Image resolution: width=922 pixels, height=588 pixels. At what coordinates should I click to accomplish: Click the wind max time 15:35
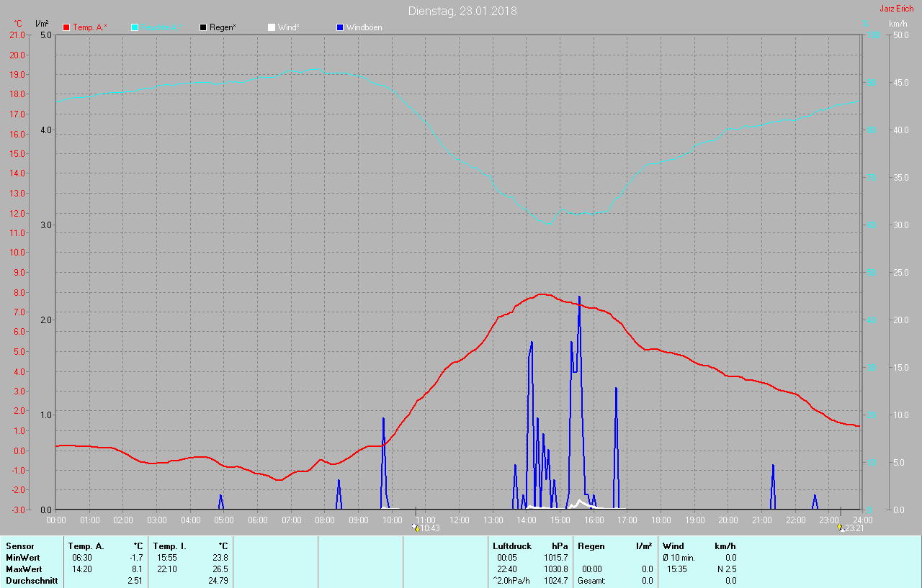[x=677, y=569]
